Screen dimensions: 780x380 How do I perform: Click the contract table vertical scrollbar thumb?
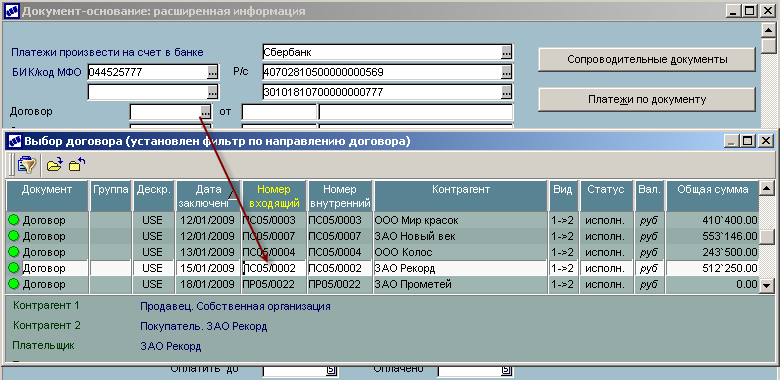[x=767, y=236]
